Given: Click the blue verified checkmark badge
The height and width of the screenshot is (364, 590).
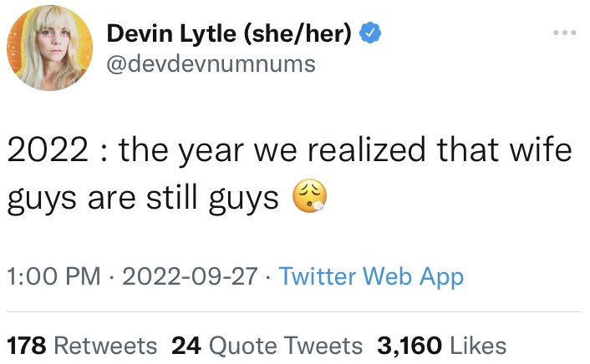Looking at the screenshot, I should [370, 33].
